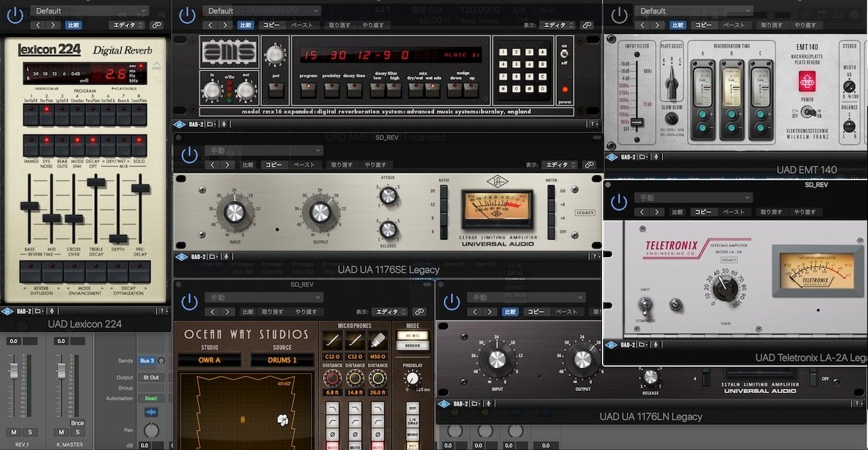Open the Default preset dropdown on the AMS RMX16
Viewport: 868px width, 450px height.
[261, 11]
